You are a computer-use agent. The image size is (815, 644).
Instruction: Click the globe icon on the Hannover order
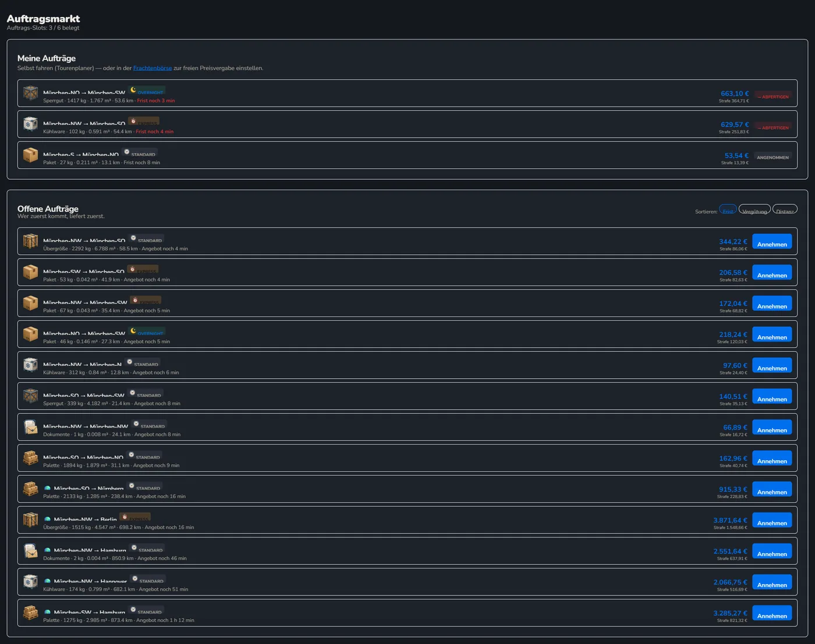[x=47, y=581]
